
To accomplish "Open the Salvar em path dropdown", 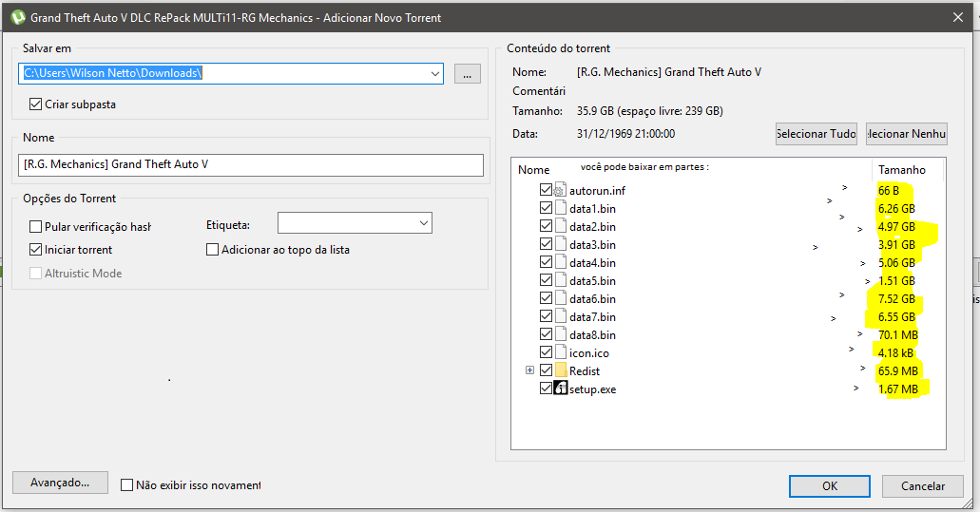I will [x=434, y=74].
